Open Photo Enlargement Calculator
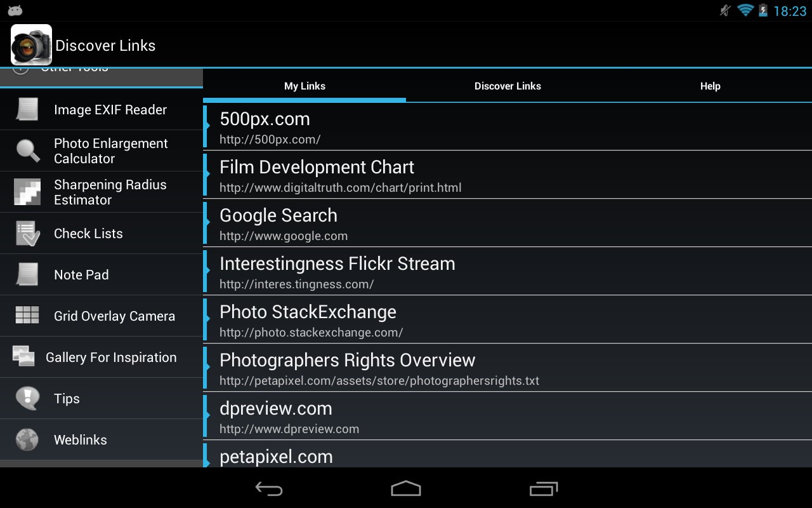812x508 pixels. click(x=101, y=150)
